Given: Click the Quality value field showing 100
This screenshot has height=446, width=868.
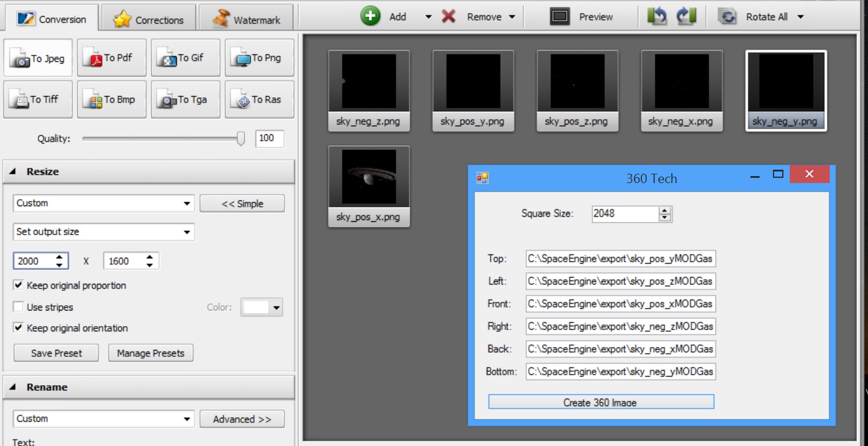Looking at the screenshot, I should [270, 138].
